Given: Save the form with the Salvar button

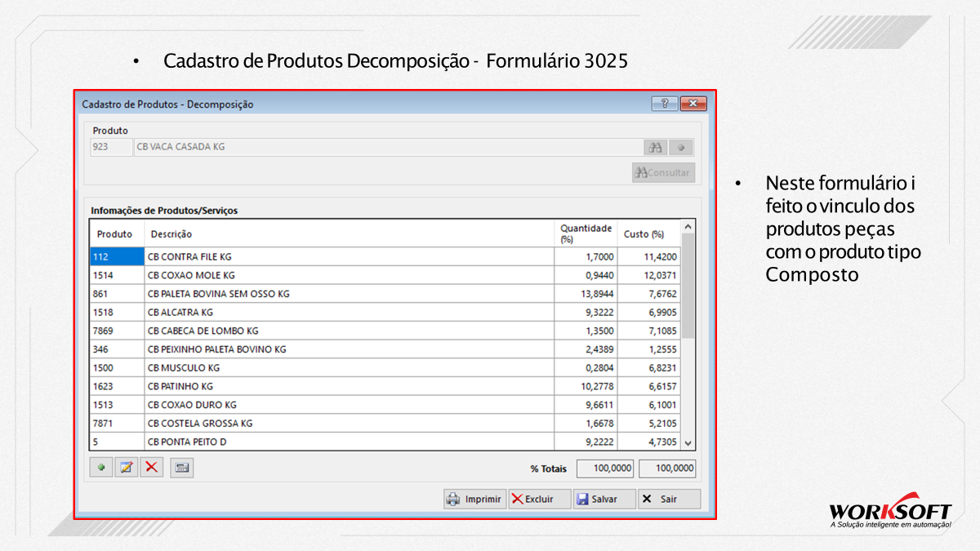Looking at the screenshot, I should 604,499.
